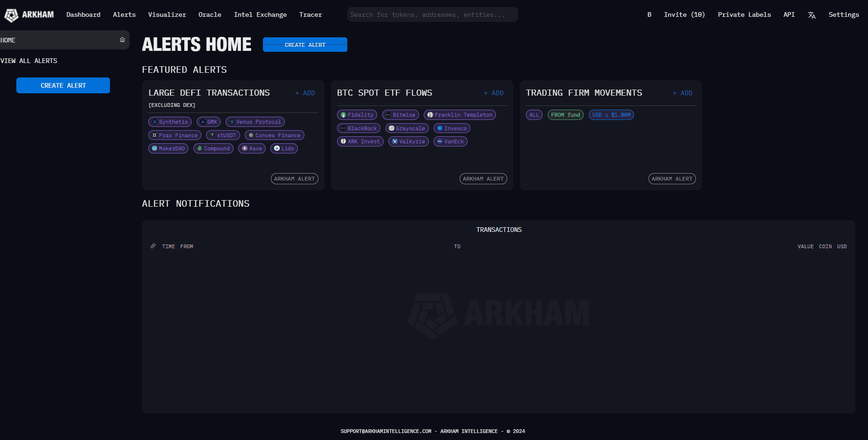Open the Alerts menu item

[124, 15]
